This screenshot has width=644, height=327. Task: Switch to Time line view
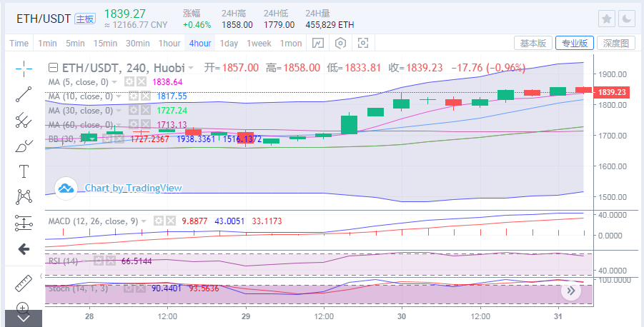[x=19, y=43]
